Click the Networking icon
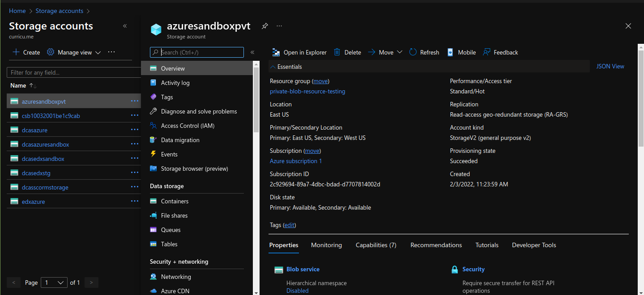The image size is (644, 295). [x=154, y=277]
